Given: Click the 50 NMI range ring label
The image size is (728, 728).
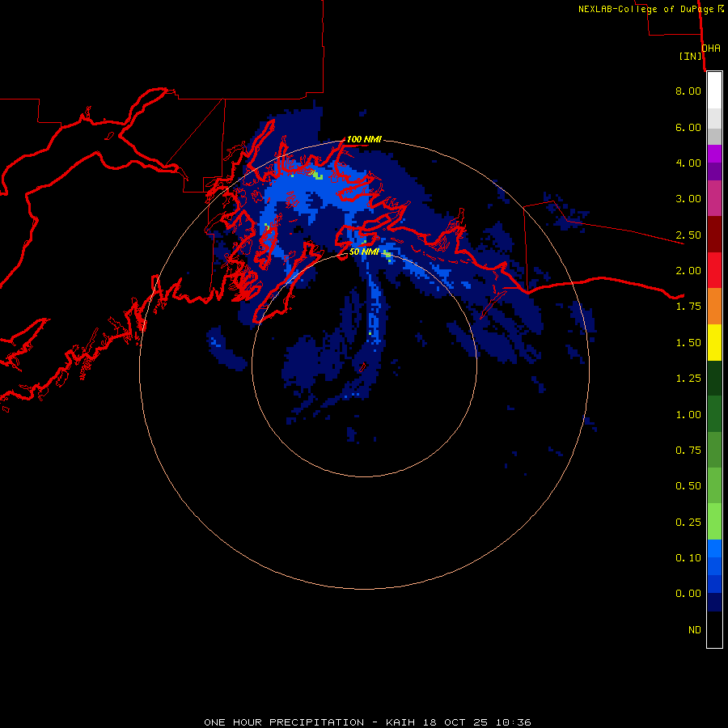Looking at the screenshot, I should [x=364, y=252].
